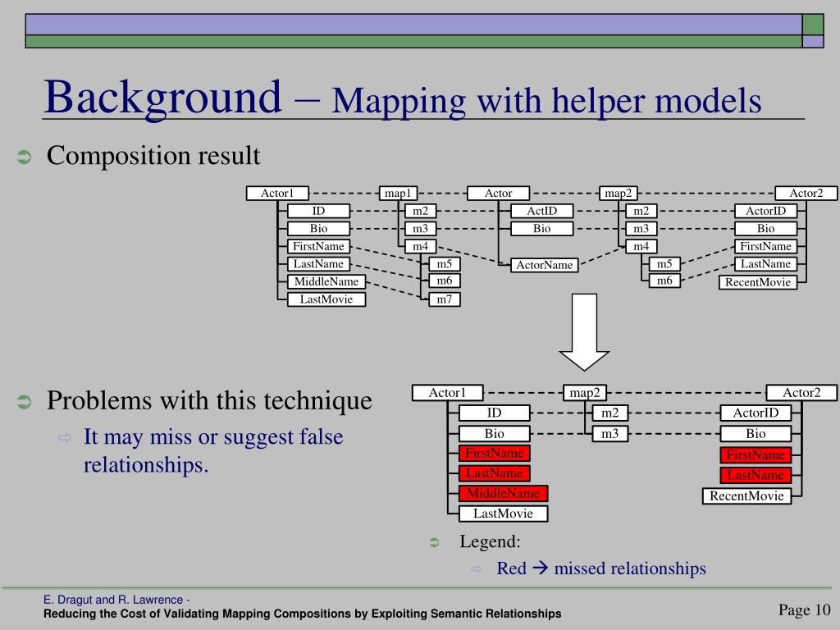Select the "ActID" box

pyautogui.click(x=542, y=211)
